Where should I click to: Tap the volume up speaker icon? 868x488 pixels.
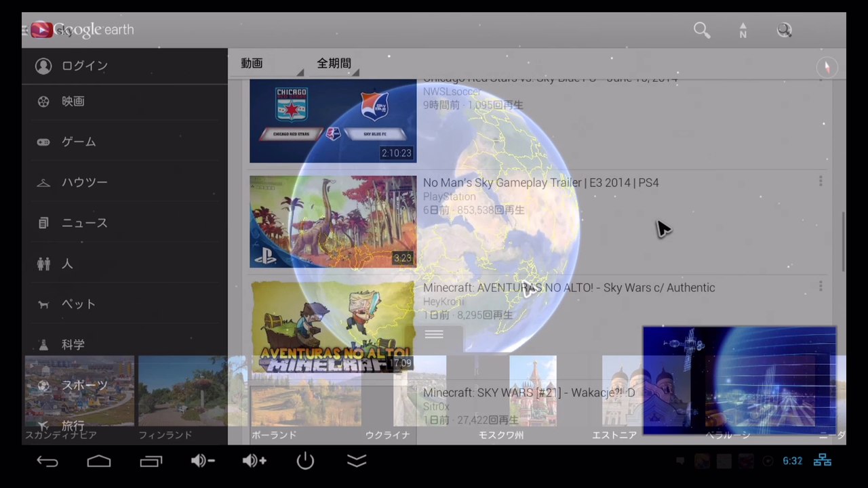coord(254,462)
